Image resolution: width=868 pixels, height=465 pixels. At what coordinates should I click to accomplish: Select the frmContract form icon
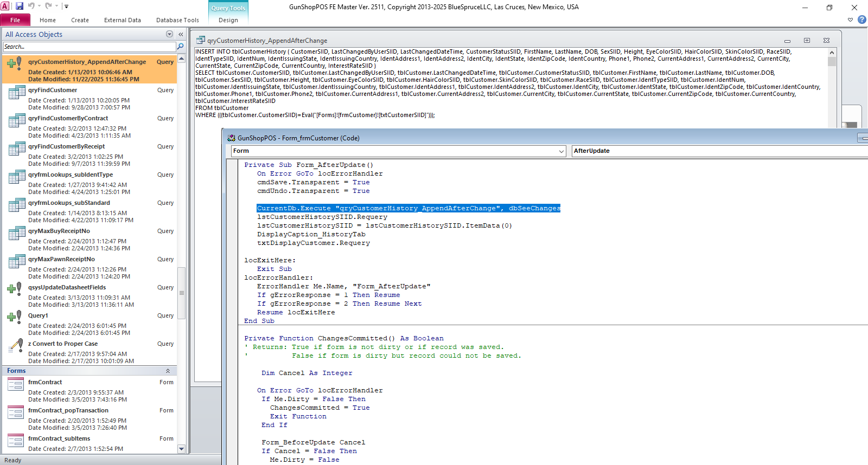coord(15,385)
